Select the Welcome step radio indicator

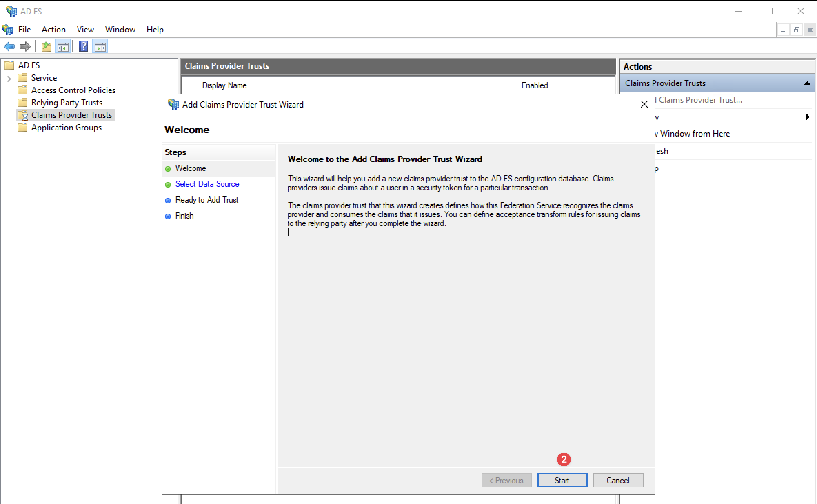(x=168, y=169)
